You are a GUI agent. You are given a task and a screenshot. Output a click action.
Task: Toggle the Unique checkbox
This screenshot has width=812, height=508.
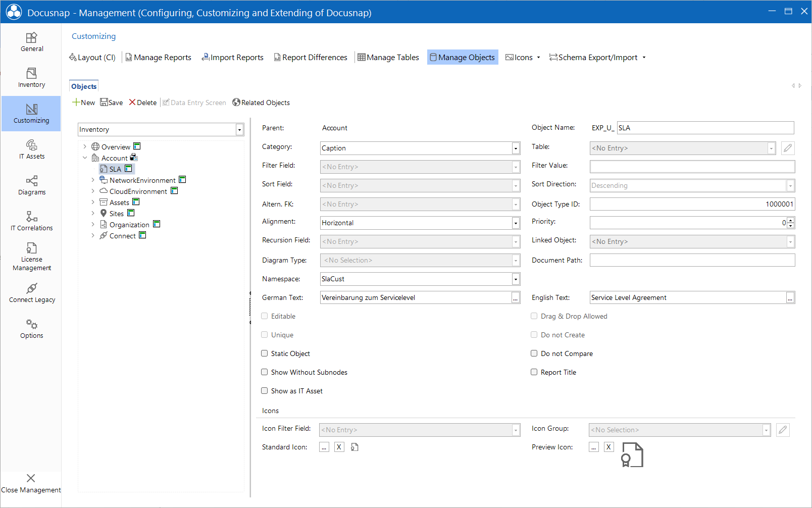tap(264, 335)
